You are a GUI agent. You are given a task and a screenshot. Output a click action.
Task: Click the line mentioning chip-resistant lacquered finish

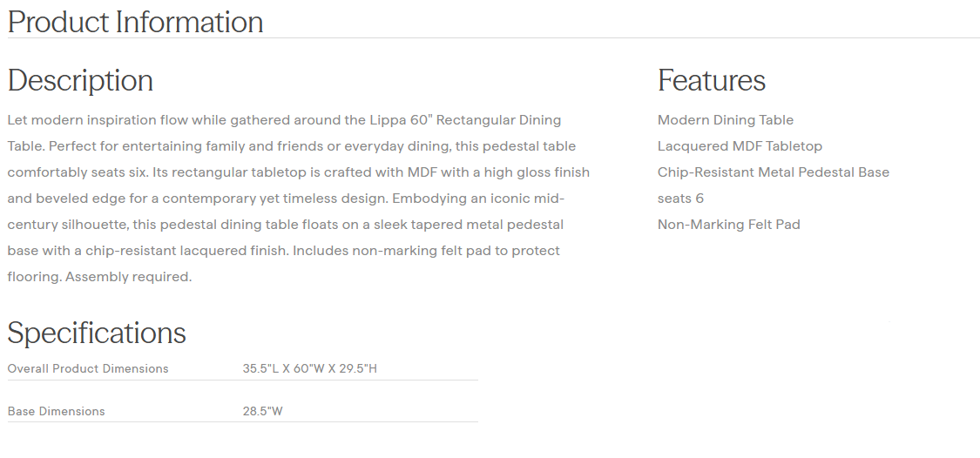[283, 251]
